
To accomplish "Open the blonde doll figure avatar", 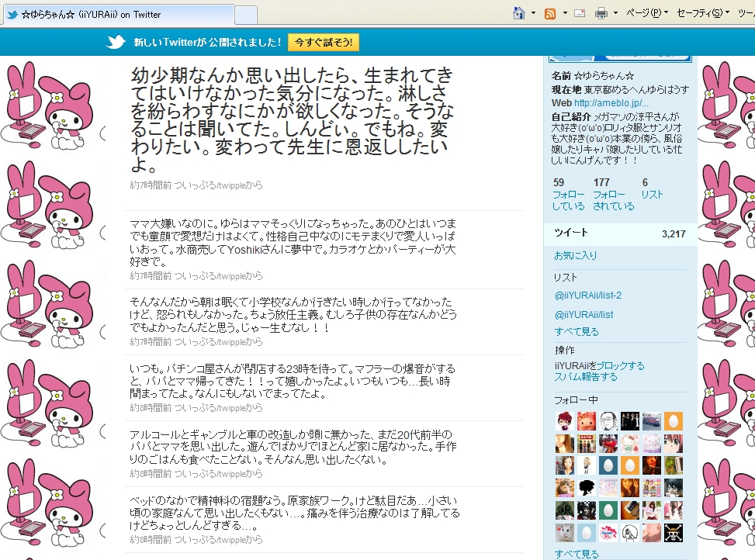I will pyautogui.click(x=587, y=465).
